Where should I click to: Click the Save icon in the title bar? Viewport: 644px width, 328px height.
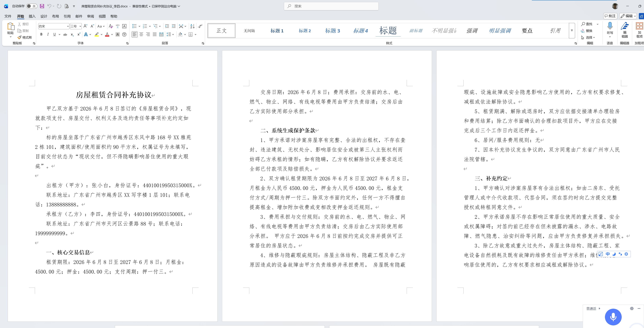pyautogui.click(x=42, y=6)
